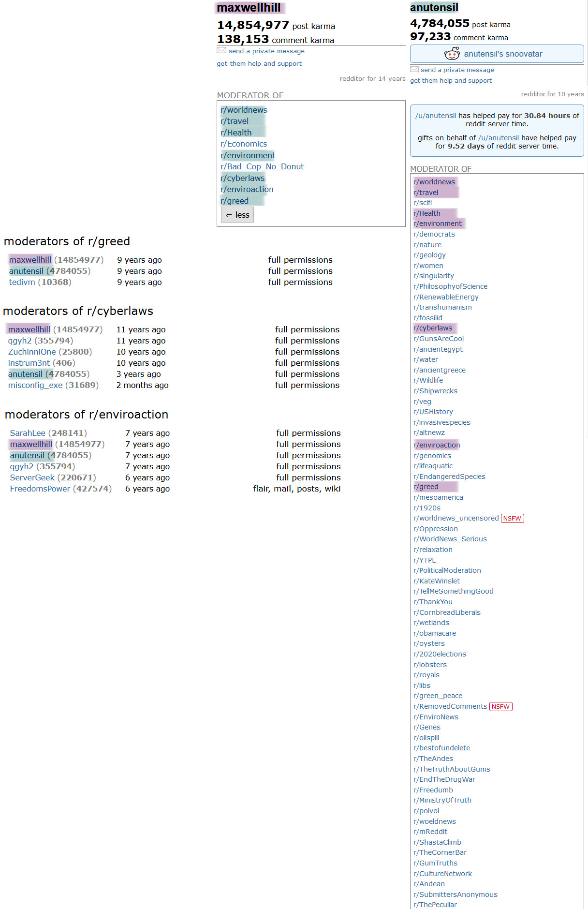Open r/Economics in maxwellhill's moderator list
Viewport: 588px width, 909px height.
pyautogui.click(x=244, y=144)
